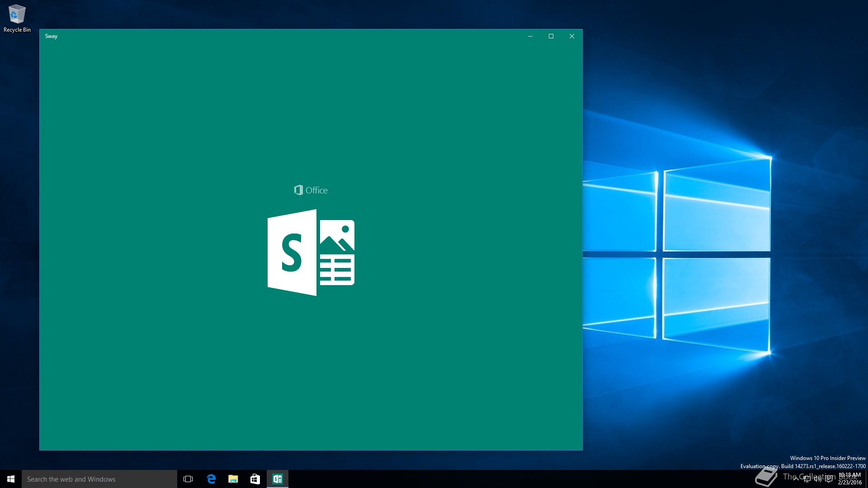The width and height of the screenshot is (868, 488).
Task: Open File Explorer from the taskbar
Action: (233, 479)
